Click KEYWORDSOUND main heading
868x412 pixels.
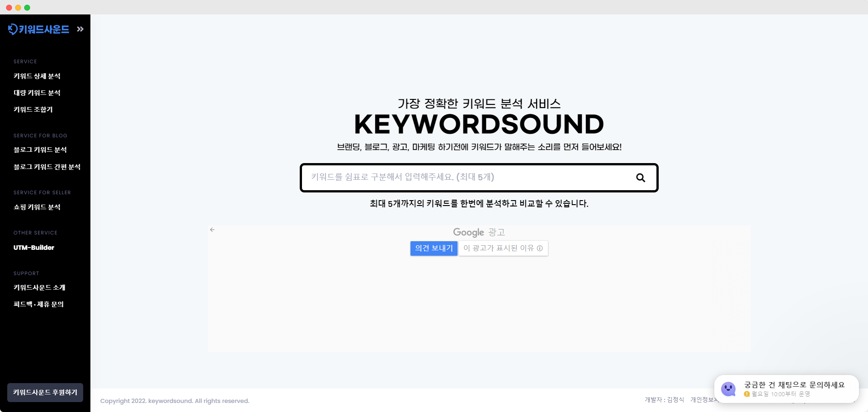479,124
